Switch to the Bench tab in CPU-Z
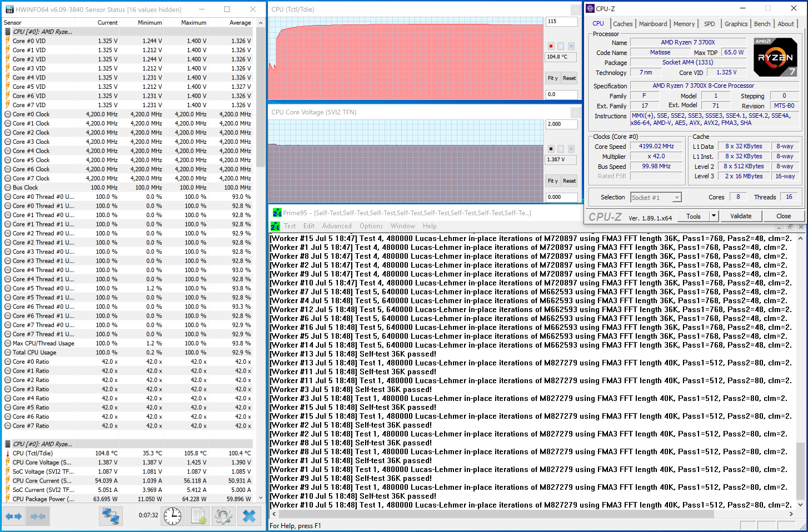The image size is (808, 532). (762, 24)
